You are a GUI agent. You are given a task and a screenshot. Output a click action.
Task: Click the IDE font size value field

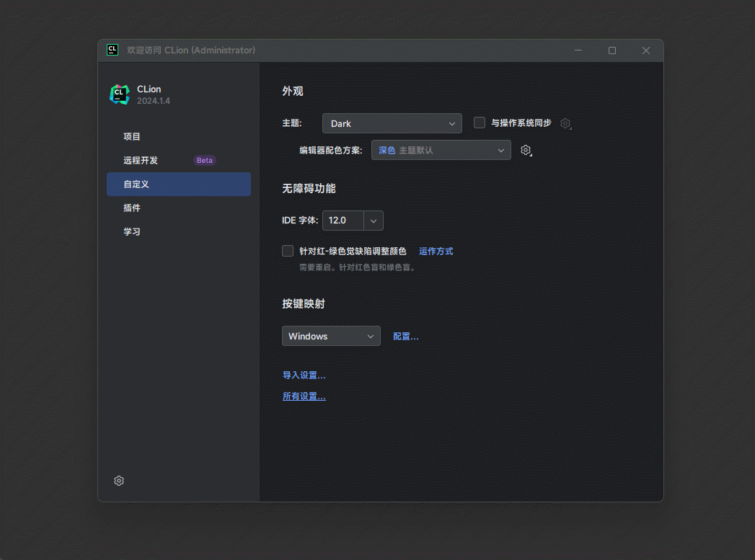click(x=343, y=220)
